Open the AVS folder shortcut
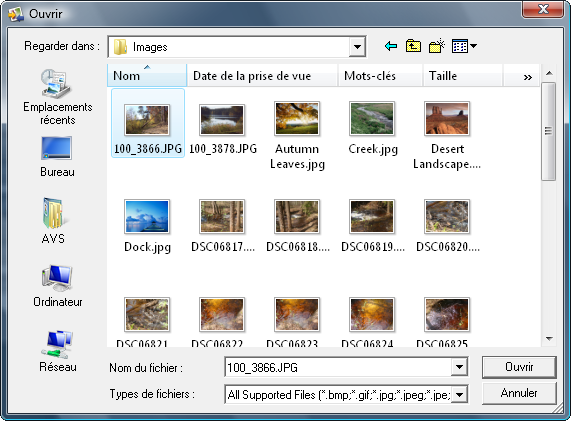571x421 pixels. point(53,221)
